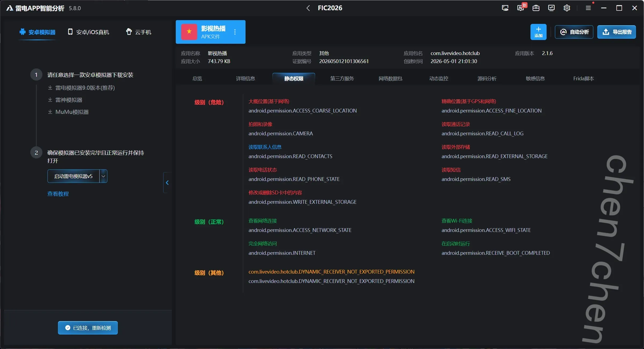The image size is (644, 349).
Task: Switch to the 安卓/iOS真机 tab
Action: pyautogui.click(x=89, y=32)
